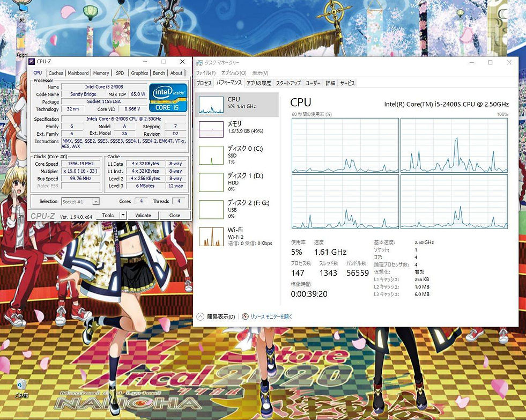Click the thread count 1343 in Task Manager
This screenshot has height=420, width=526.
click(328, 273)
